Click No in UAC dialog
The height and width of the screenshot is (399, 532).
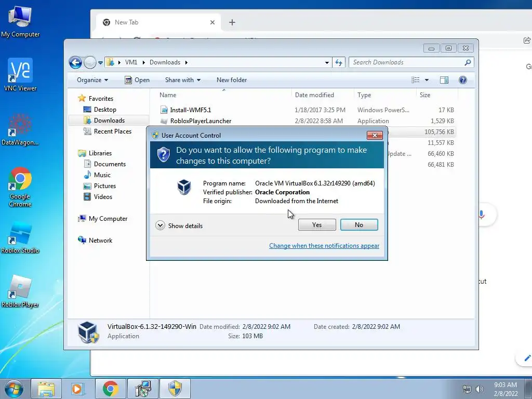tap(359, 224)
